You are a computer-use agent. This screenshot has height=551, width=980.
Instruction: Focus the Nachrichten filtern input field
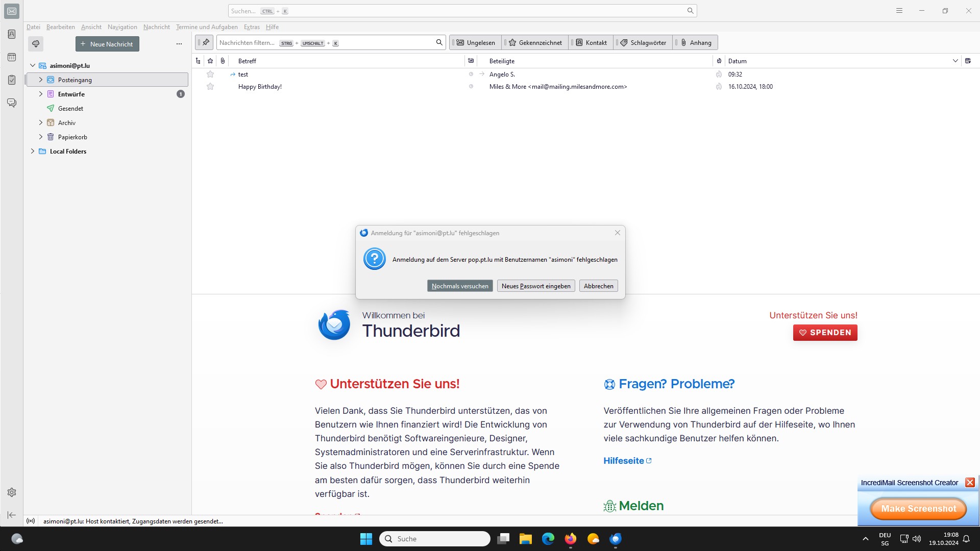tap(331, 43)
